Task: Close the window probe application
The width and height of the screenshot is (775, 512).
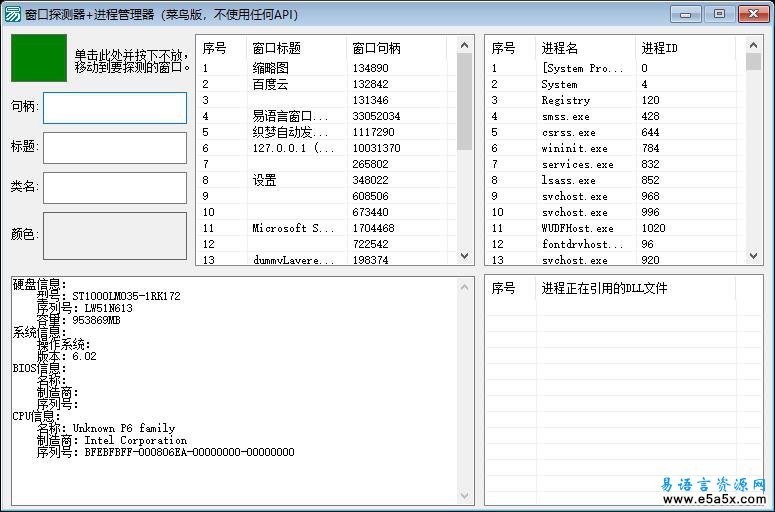Action: click(x=753, y=14)
